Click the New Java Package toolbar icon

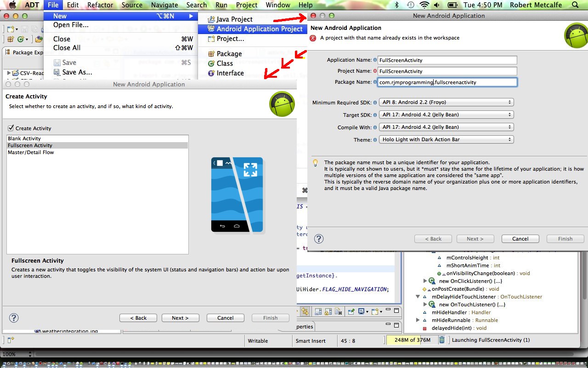pyautogui.click(x=11, y=39)
